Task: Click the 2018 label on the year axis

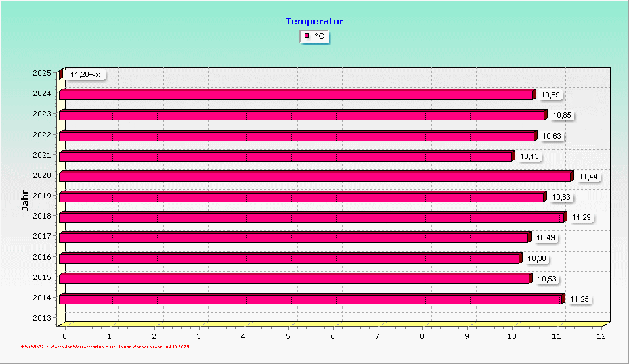Action: (41, 216)
